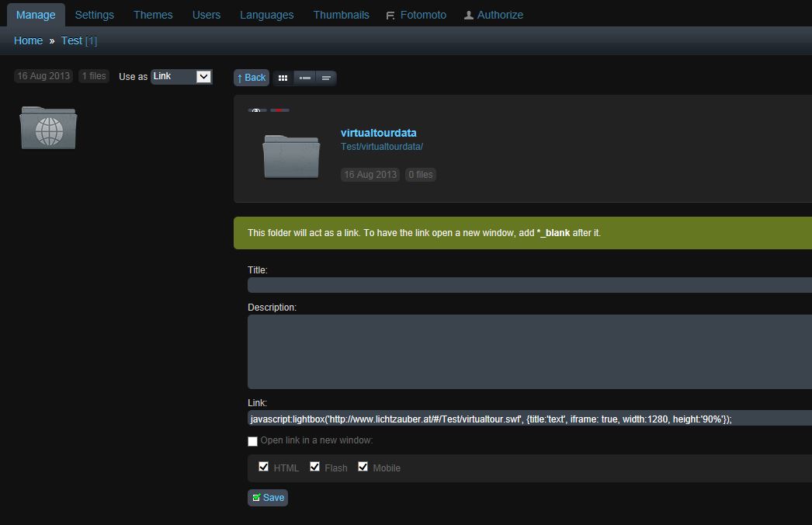Click the Test/virtualtourdata/ path link
This screenshot has height=525, width=812.
(x=382, y=147)
